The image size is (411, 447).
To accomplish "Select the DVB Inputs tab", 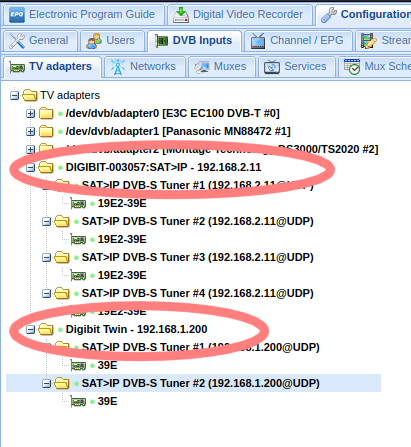I will [194, 41].
